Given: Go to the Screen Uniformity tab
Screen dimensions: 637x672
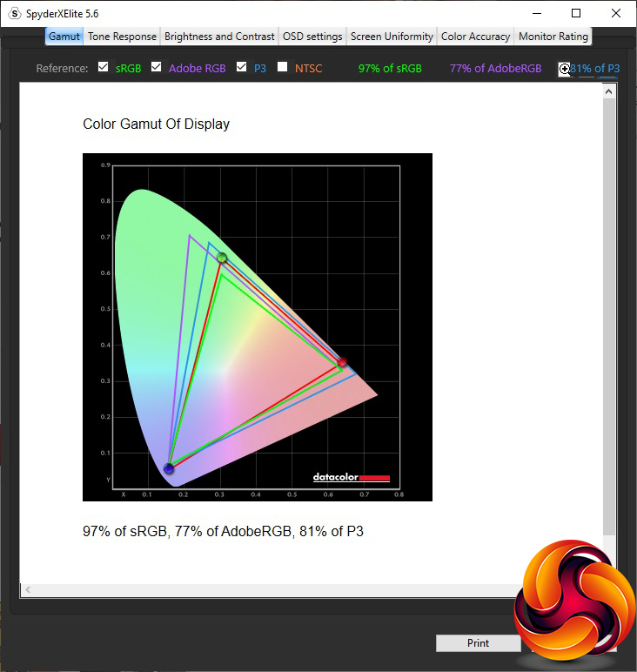Looking at the screenshot, I should pos(392,37).
